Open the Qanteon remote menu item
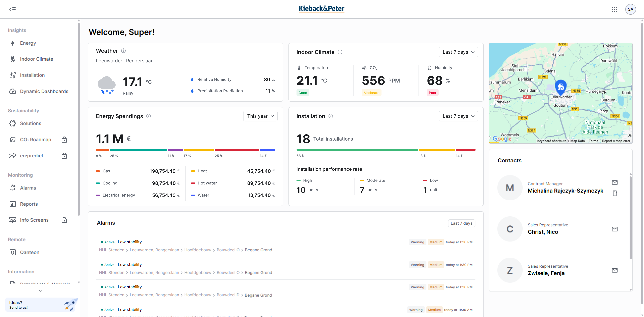The height and width of the screenshot is (317, 644). [30, 252]
